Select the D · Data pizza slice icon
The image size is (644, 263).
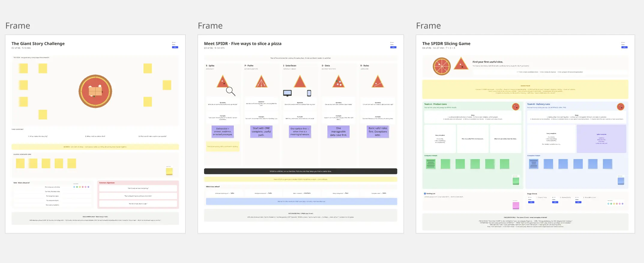(x=339, y=81)
